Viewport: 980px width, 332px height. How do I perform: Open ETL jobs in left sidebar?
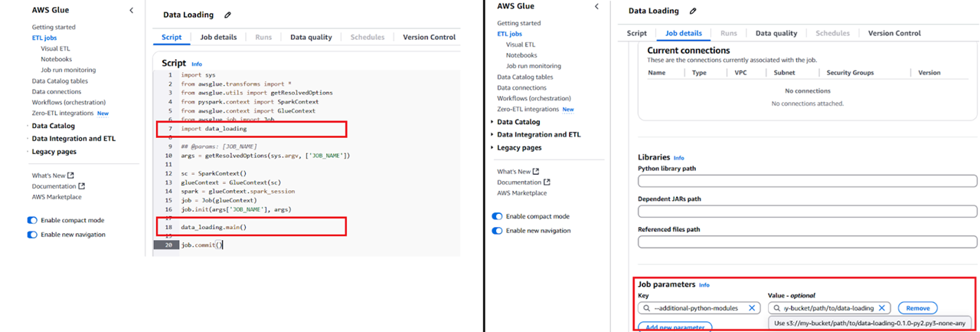tap(43, 37)
